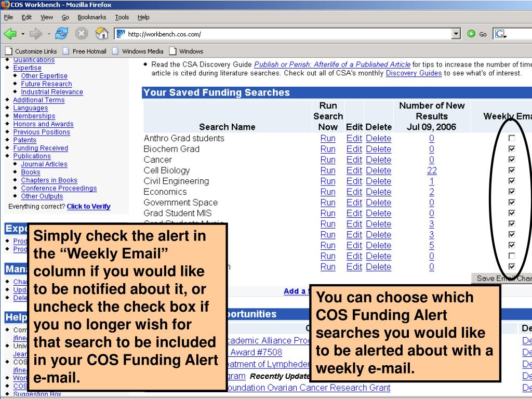Image resolution: width=532 pixels, height=399 pixels.
Task: Run the Civil Engineering search
Action: pos(328,181)
